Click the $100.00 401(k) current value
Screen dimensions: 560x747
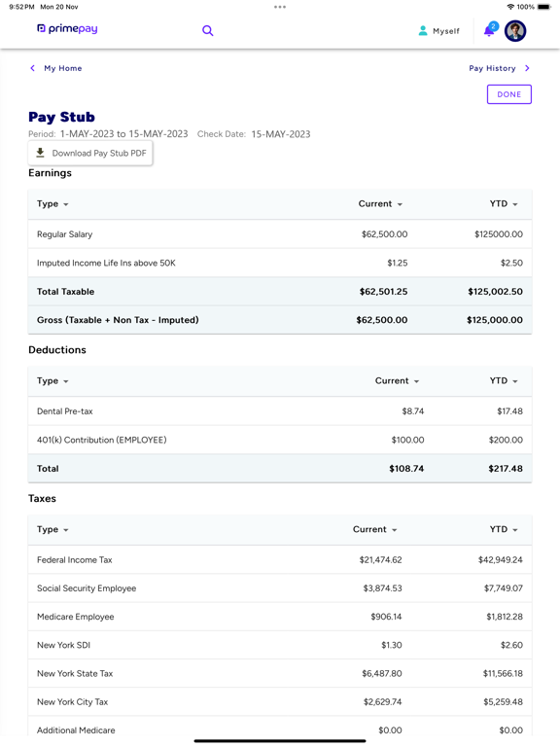click(x=407, y=440)
